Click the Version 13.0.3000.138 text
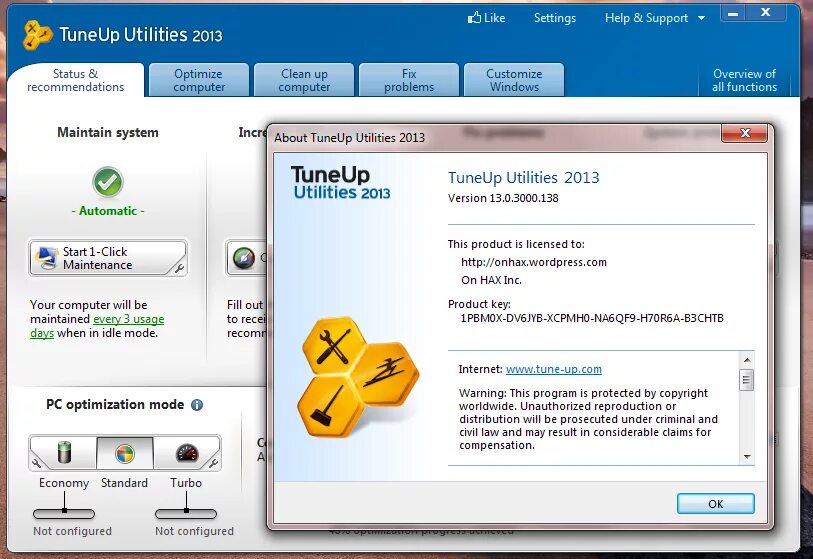This screenshot has height=559, width=813. [x=503, y=198]
